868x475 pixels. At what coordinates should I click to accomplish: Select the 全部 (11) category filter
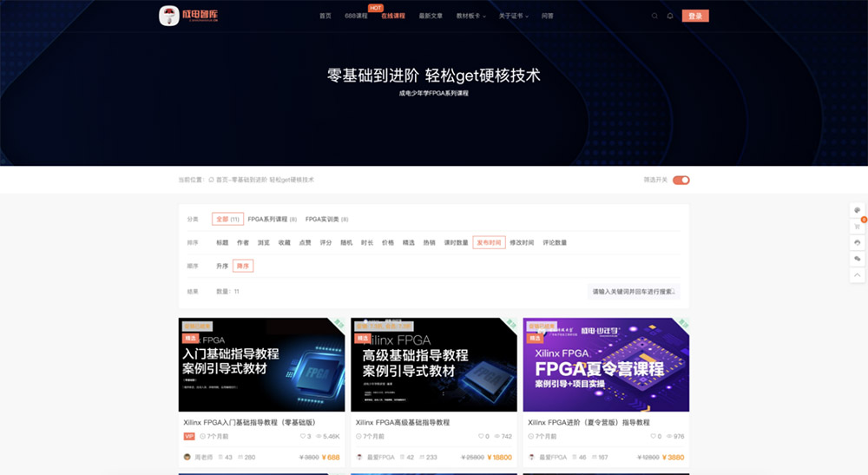(227, 219)
